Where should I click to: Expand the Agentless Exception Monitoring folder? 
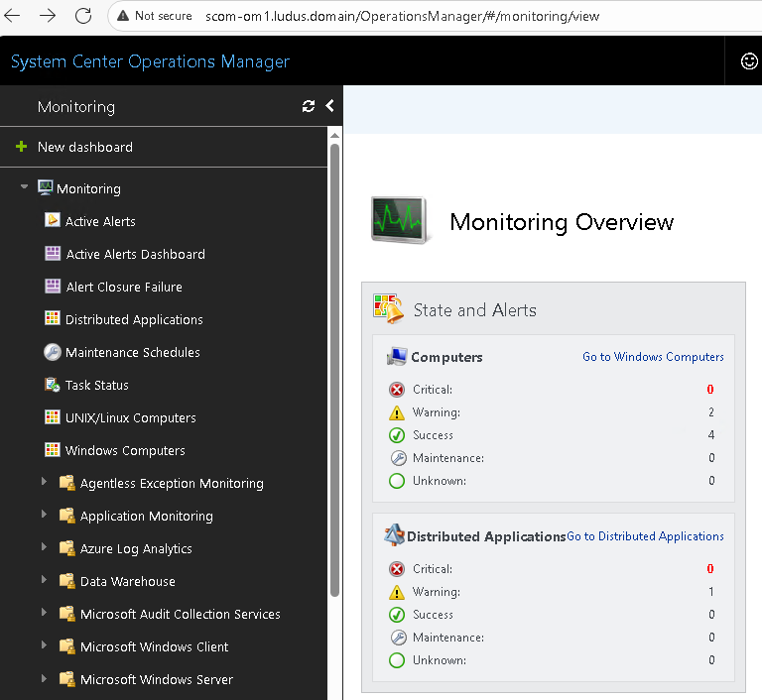(x=44, y=483)
